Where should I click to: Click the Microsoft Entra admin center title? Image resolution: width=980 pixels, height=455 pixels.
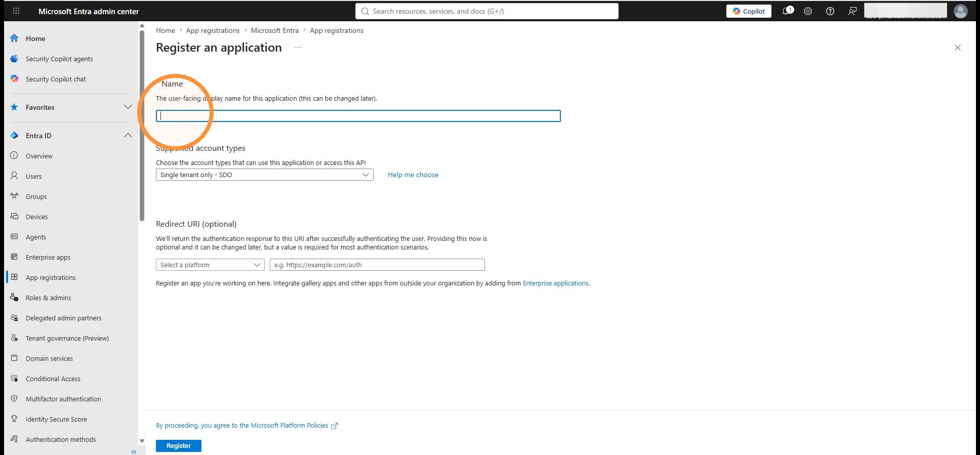(x=89, y=11)
